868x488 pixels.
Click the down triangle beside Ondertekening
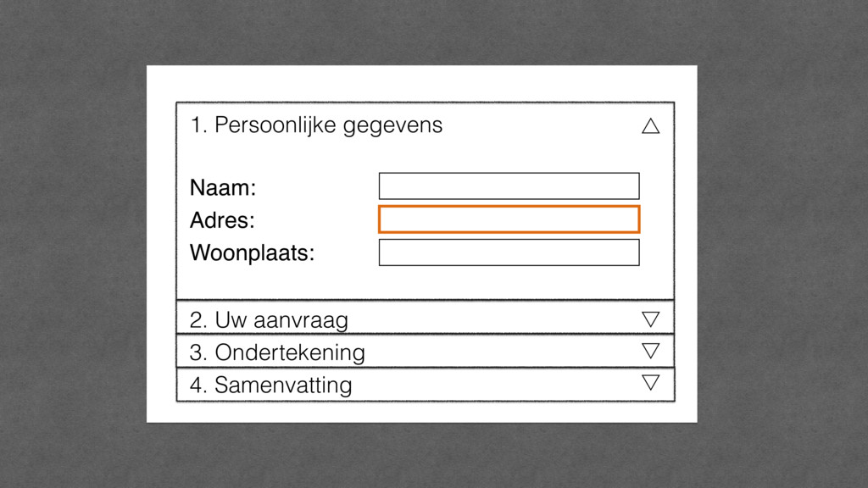coord(650,350)
